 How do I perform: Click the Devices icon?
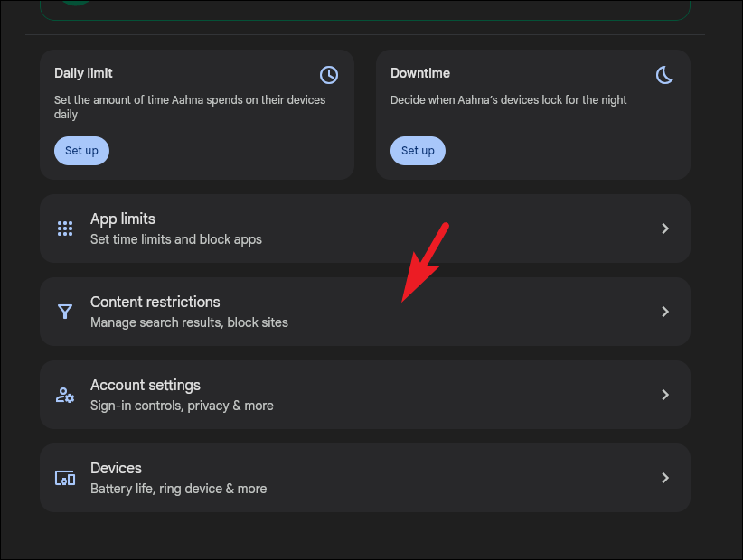pyautogui.click(x=65, y=478)
